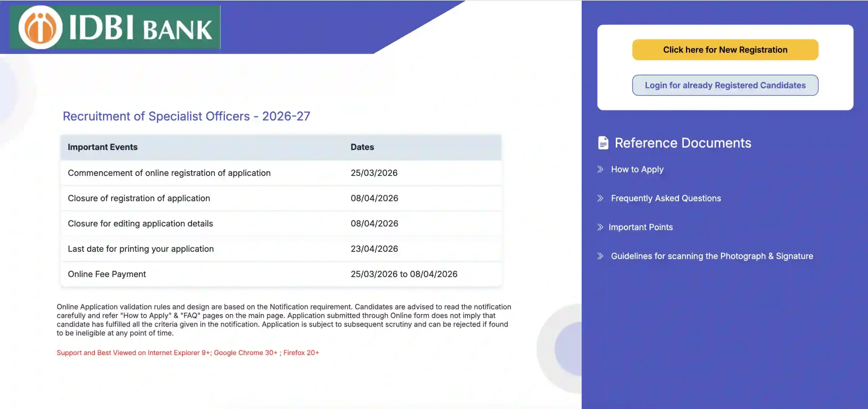Click the Reference Documents heading text
The height and width of the screenshot is (409, 868).
coord(683,143)
